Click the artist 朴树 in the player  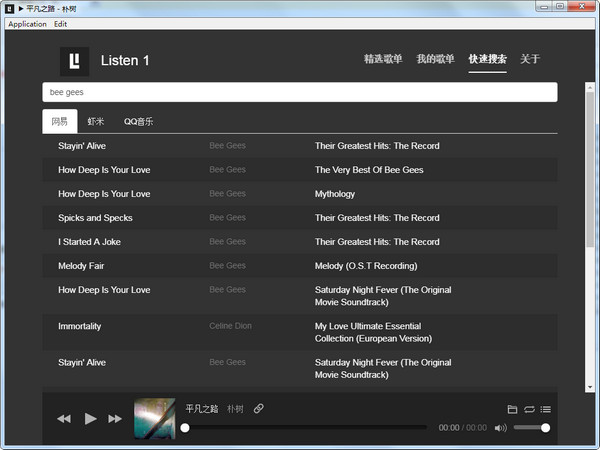(235, 409)
